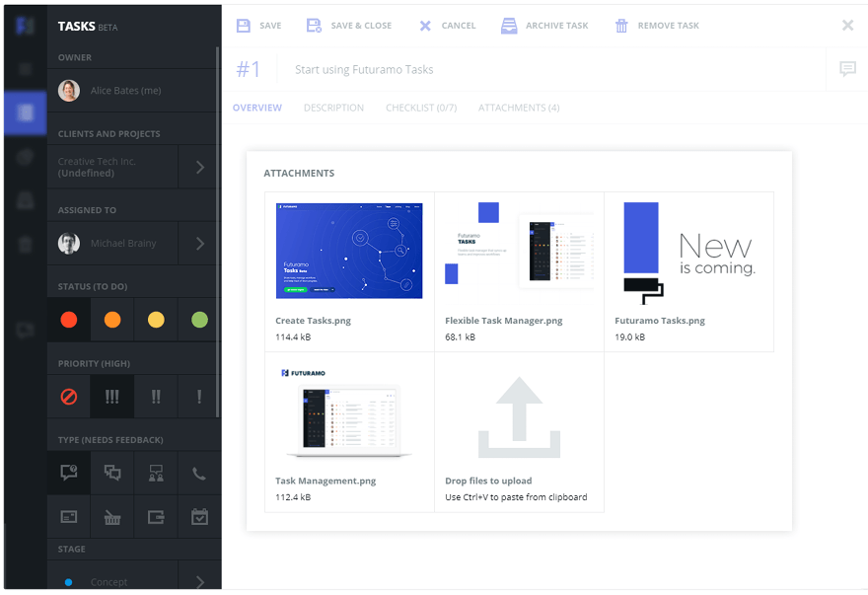The width and height of the screenshot is (868, 595).
Task: Open the Michael Brainy assignee selector
Action: click(112, 243)
